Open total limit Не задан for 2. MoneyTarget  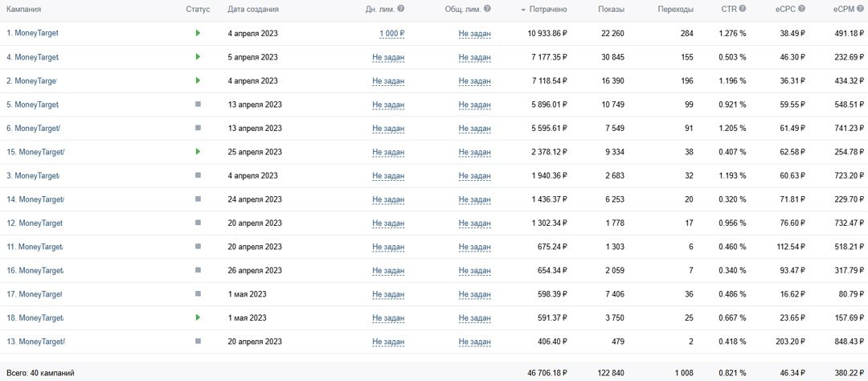(474, 81)
